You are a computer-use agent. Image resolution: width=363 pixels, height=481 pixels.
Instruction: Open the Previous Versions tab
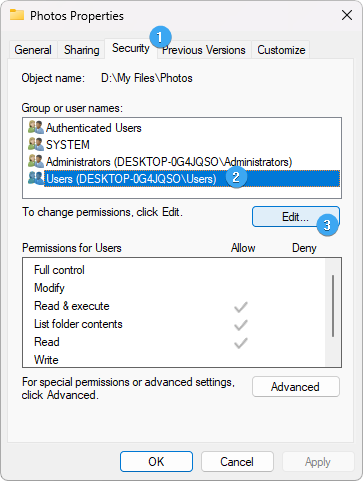point(204,50)
